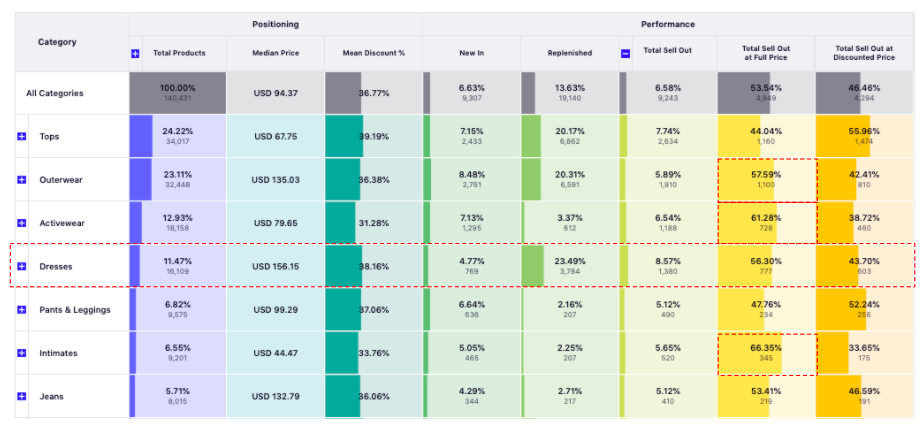Click the Mean Discount % column header
This screenshot has width=922, height=424.
point(373,53)
